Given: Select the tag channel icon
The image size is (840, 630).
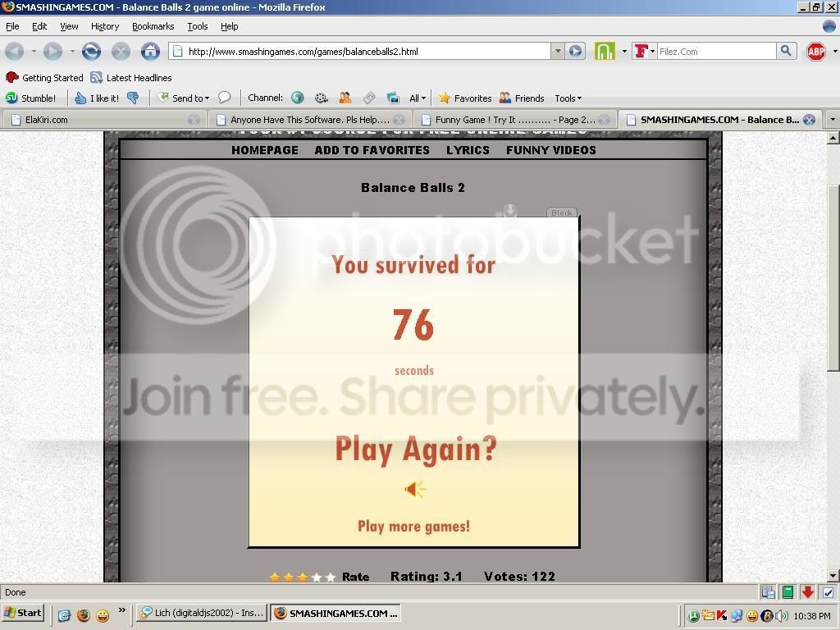Looking at the screenshot, I should pos(368,98).
